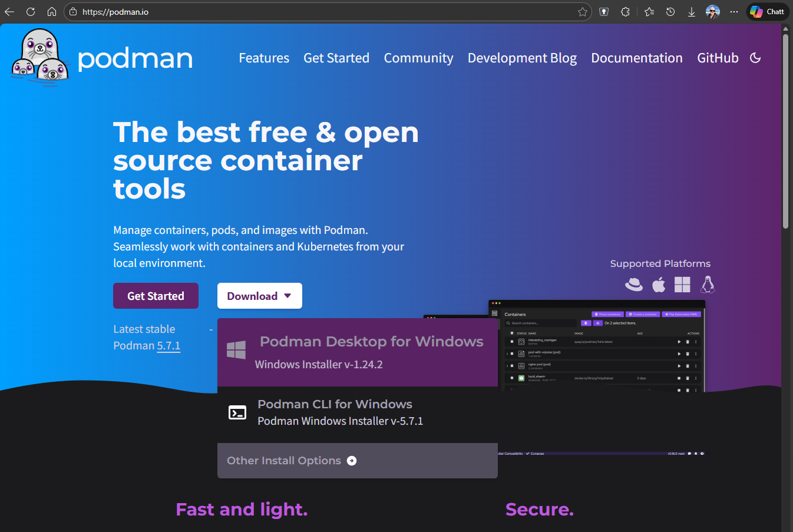Image resolution: width=793 pixels, height=532 pixels.
Task: Click the terminal icon beside Podman CLI for Windows
Action: [x=237, y=412]
